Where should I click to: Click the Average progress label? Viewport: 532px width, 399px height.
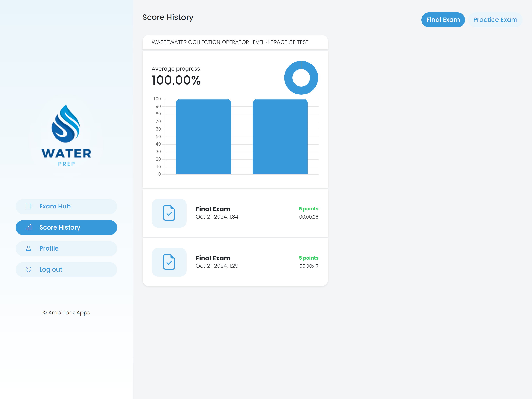pyautogui.click(x=176, y=69)
